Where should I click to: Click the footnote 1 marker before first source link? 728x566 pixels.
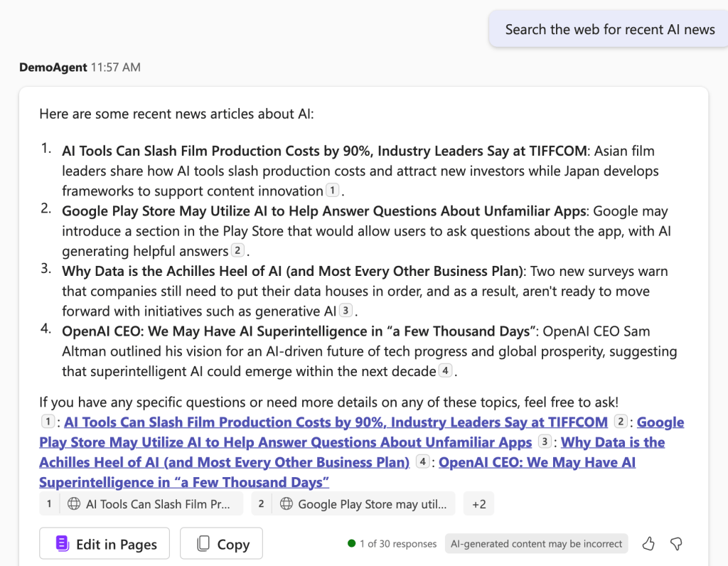pyautogui.click(x=48, y=422)
